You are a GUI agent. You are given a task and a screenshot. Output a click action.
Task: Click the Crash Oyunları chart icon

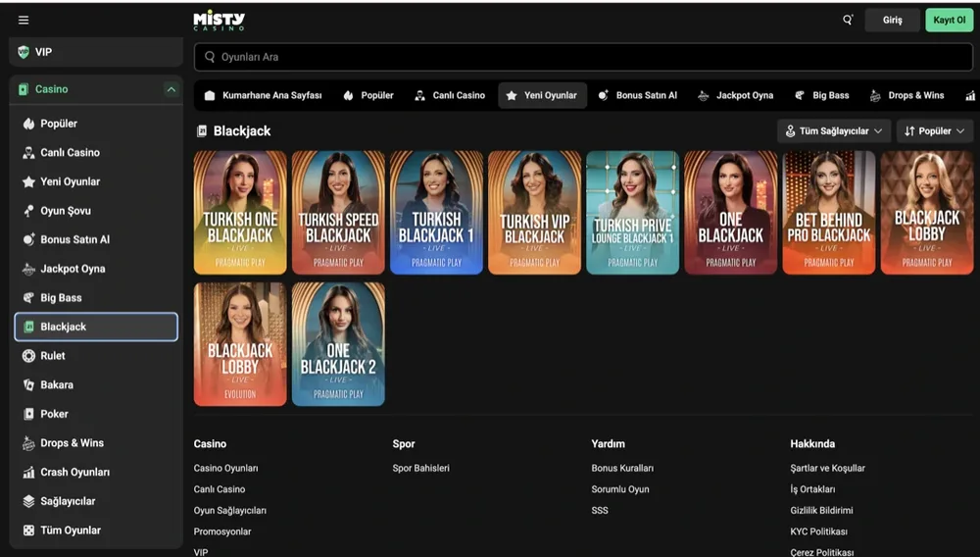point(28,472)
